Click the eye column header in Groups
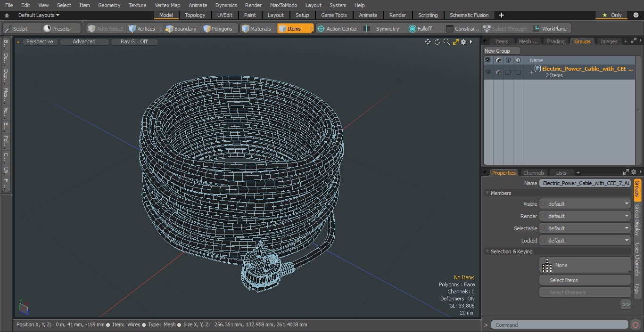This screenshot has width=644, height=332. point(488,60)
